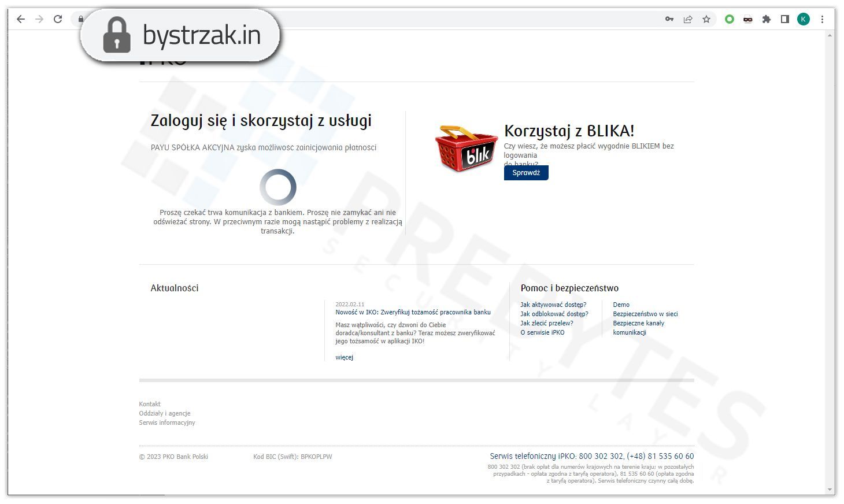The height and width of the screenshot is (504, 844).
Task: Click the Demo link under Pomoc i bezpieczeństwo
Action: (x=621, y=305)
